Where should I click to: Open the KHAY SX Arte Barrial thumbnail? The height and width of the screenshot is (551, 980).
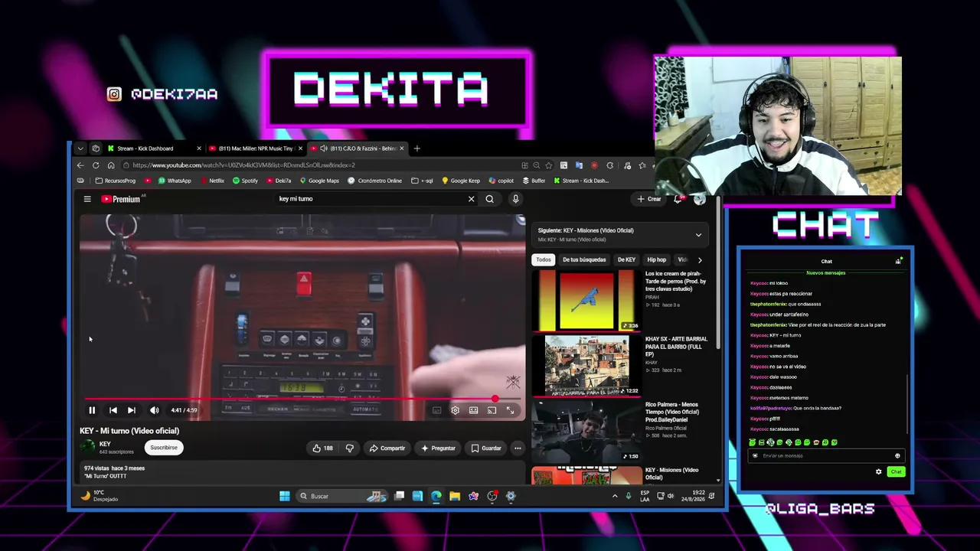click(586, 366)
